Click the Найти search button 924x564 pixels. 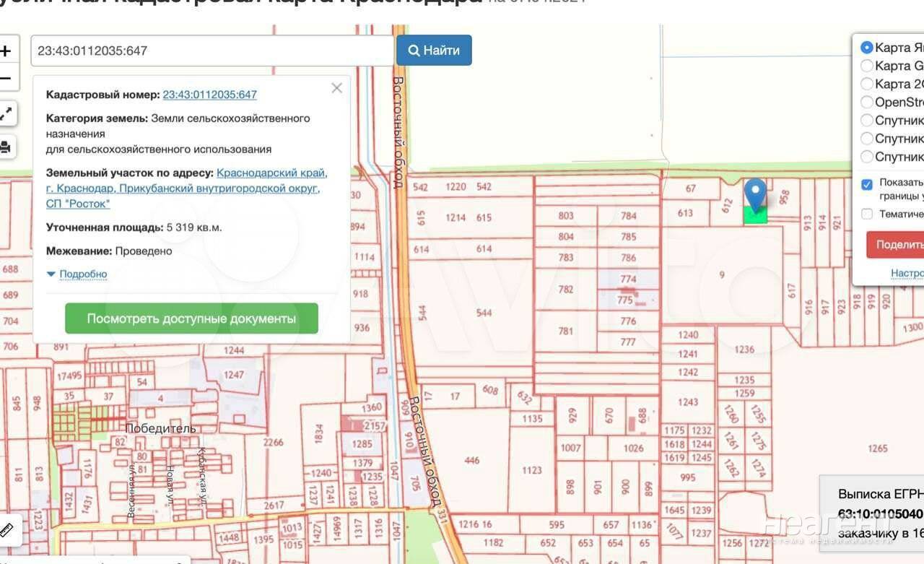[434, 51]
